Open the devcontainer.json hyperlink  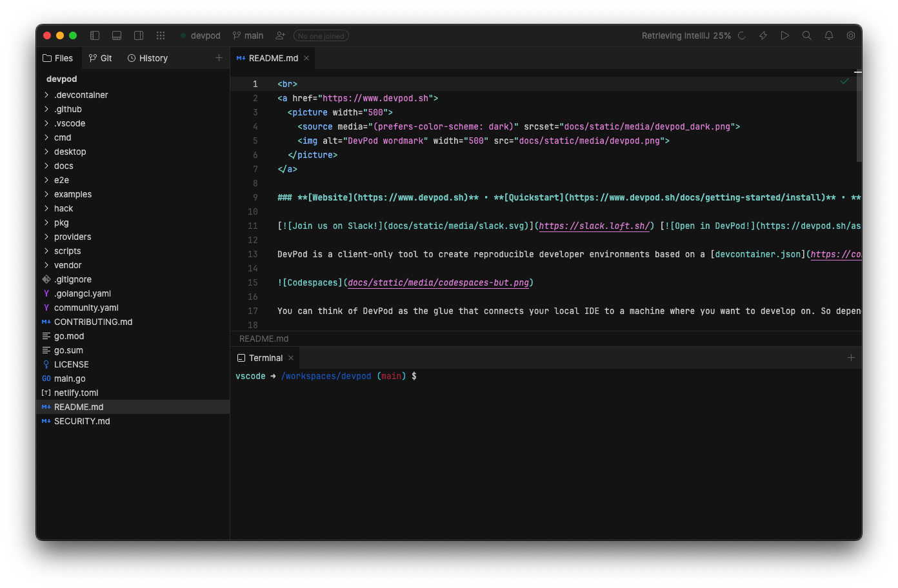pyautogui.click(x=757, y=254)
